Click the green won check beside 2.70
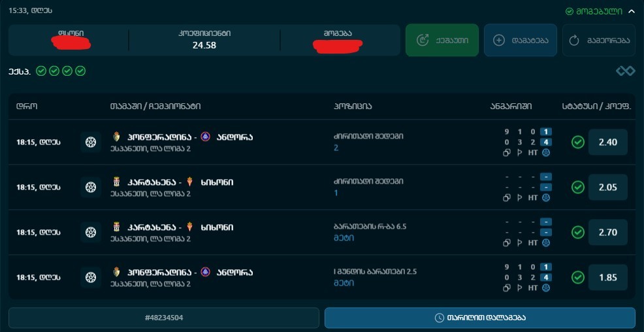This screenshot has height=332, width=644. tap(578, 233)
